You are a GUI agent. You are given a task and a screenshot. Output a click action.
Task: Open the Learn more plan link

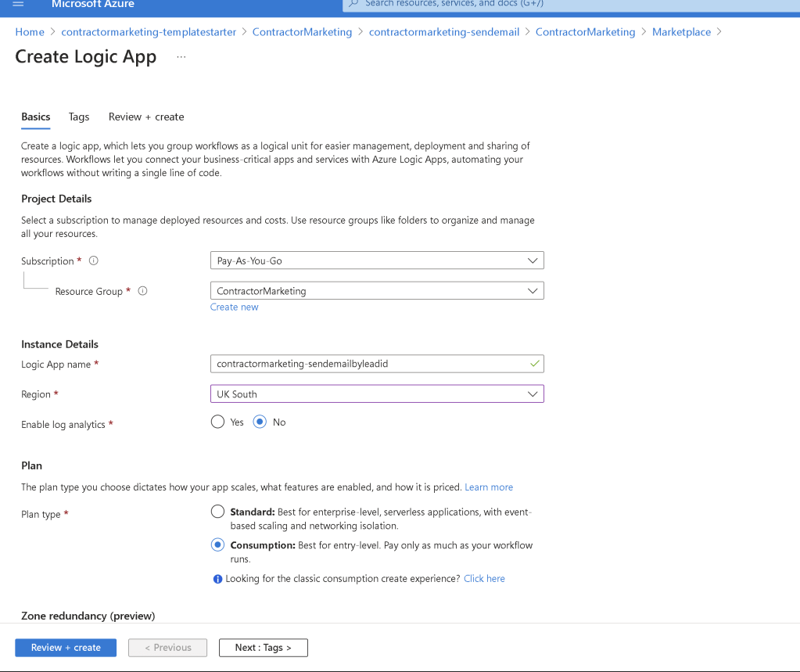489,487
